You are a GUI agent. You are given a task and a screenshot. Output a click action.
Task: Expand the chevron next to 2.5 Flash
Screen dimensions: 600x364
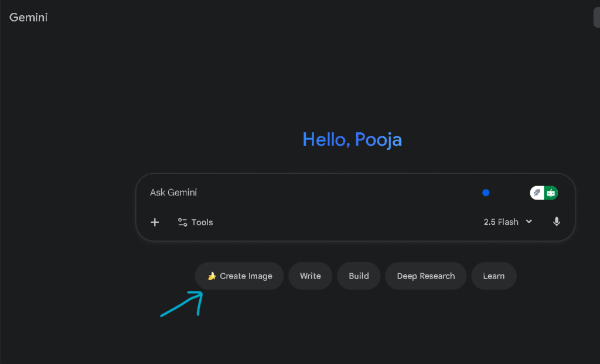pos(529,222)
